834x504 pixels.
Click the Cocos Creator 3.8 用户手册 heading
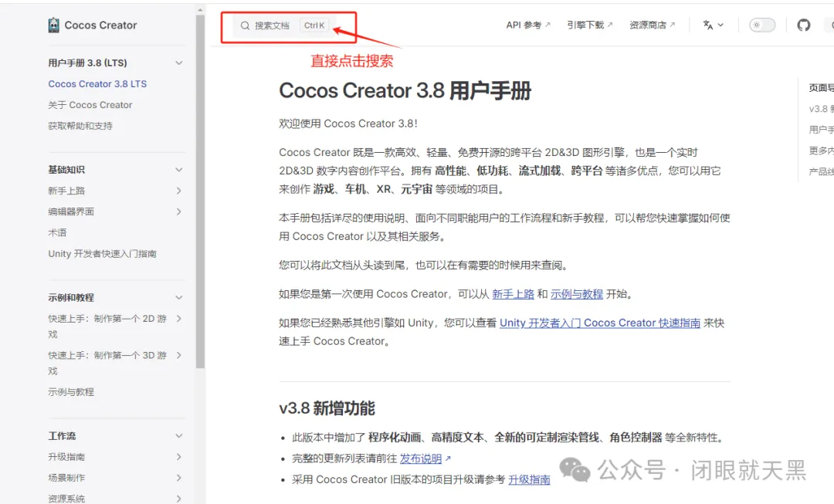405,90
